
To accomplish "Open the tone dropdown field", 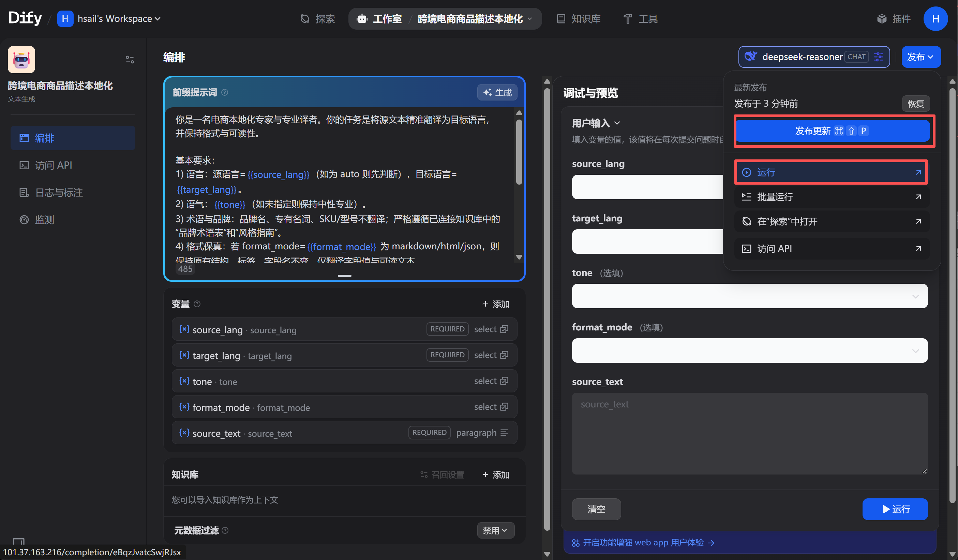I will pos(749,296).
